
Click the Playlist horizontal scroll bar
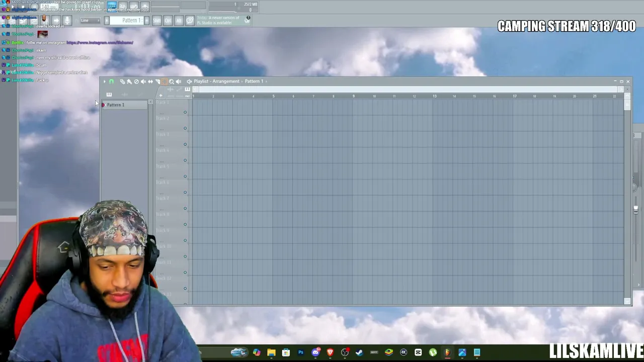click(x=408, y=89)
